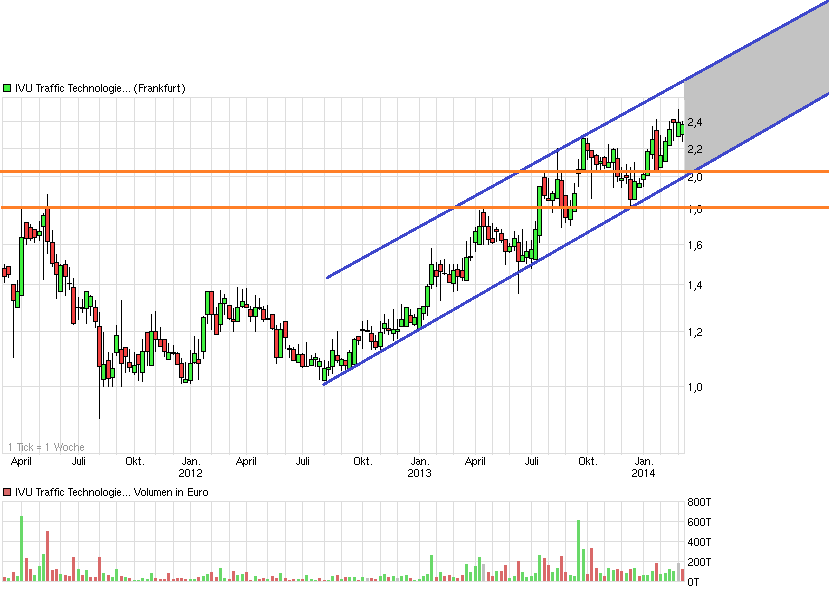Click the 2014 year label on the axis
The width and height of the screenshot is (829, 590).
point(647,469)
